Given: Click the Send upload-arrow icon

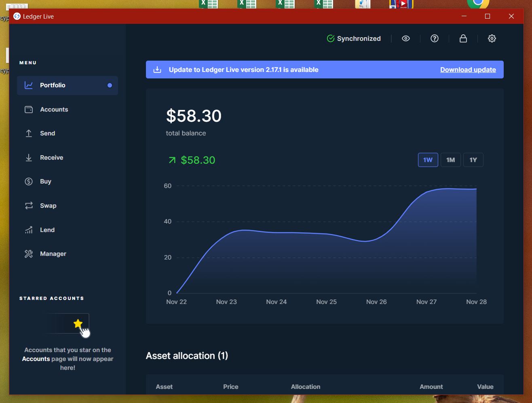Looking at the screenshot, I should coord(29,133).
